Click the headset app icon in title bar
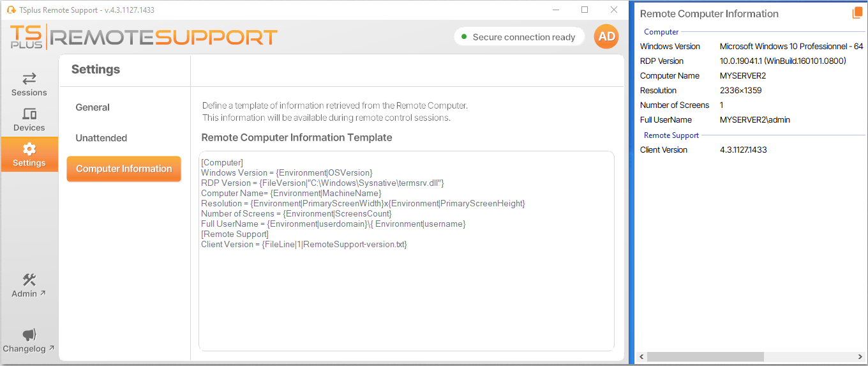 [11, 10]
